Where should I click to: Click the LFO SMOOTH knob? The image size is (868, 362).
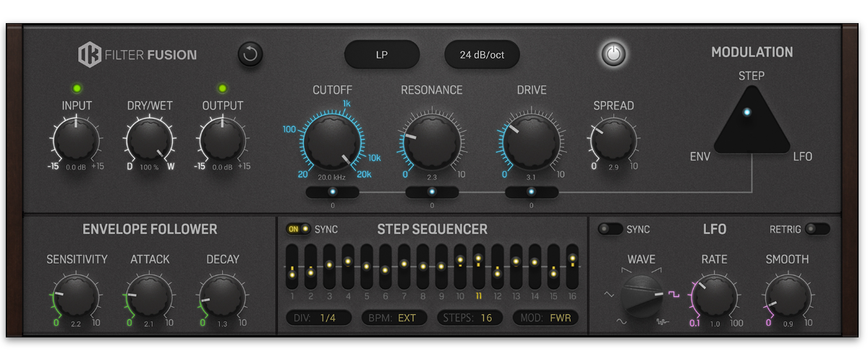tap(787, 297)
